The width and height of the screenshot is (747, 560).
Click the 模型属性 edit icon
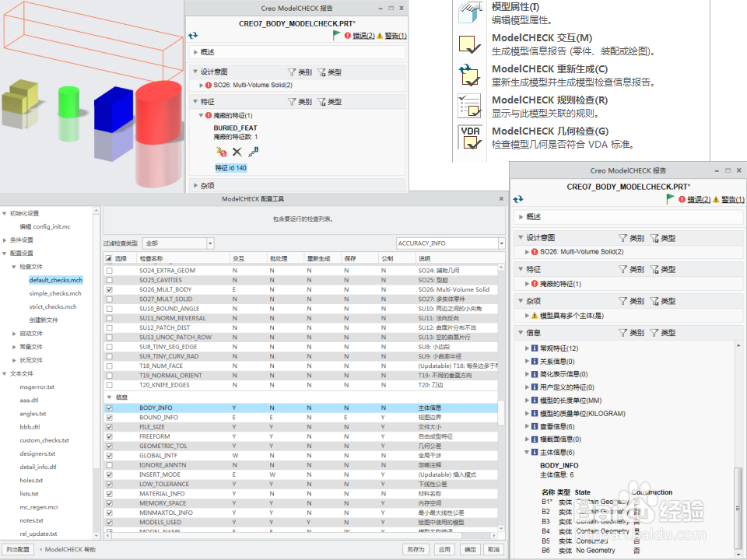tap(470, 13)
